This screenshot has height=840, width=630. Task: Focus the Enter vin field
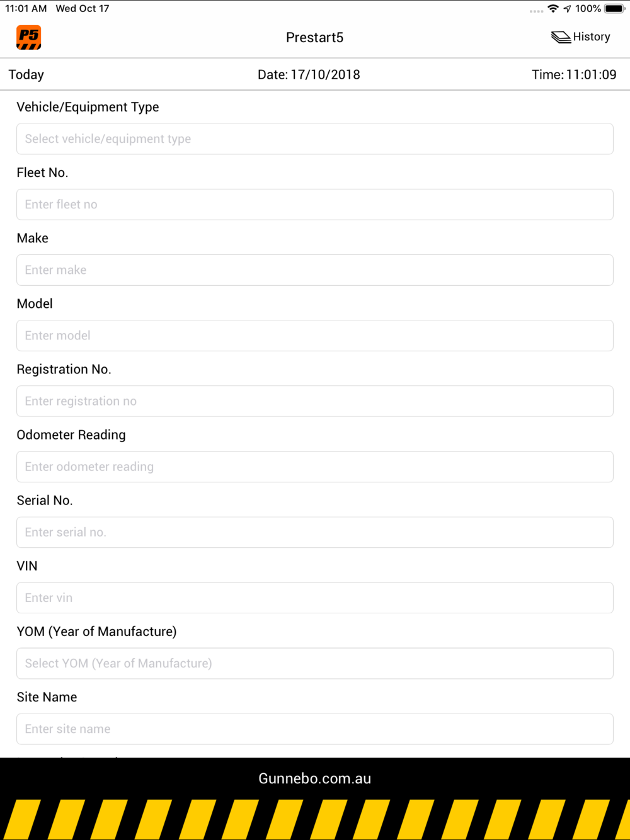tap(315, 598)
